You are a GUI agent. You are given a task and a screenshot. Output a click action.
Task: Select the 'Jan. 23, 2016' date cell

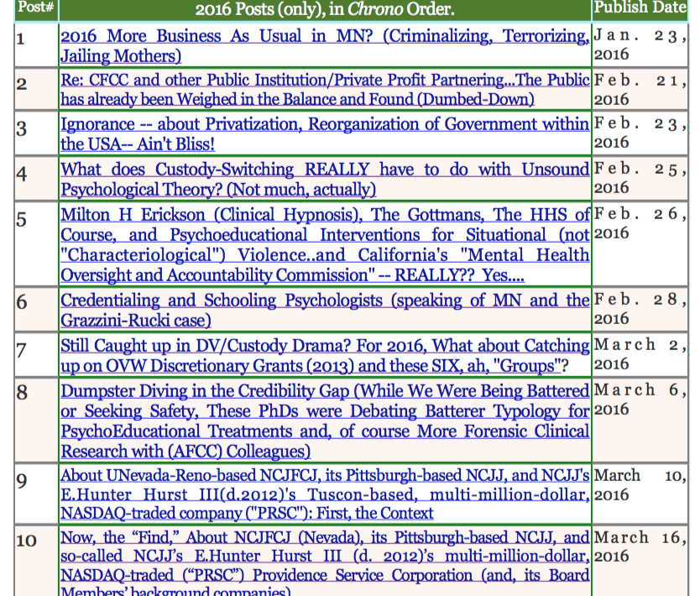click(640, 45)
